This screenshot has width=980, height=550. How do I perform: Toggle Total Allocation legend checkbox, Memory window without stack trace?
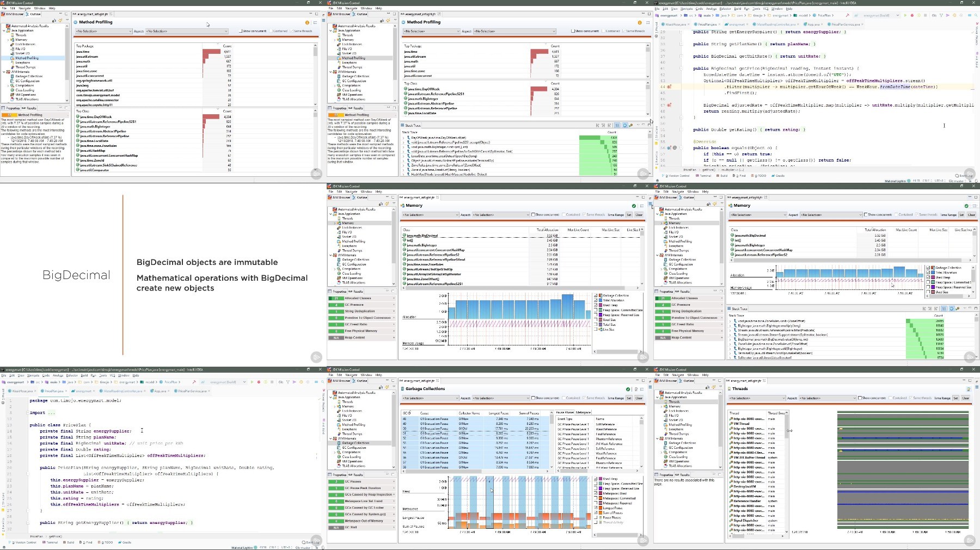(x=596, y=300)
